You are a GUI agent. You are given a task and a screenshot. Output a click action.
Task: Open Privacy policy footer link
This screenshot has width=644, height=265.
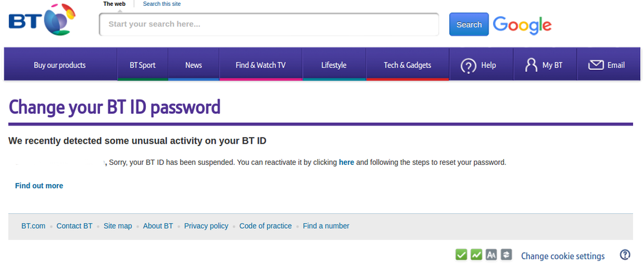point(206,226)
